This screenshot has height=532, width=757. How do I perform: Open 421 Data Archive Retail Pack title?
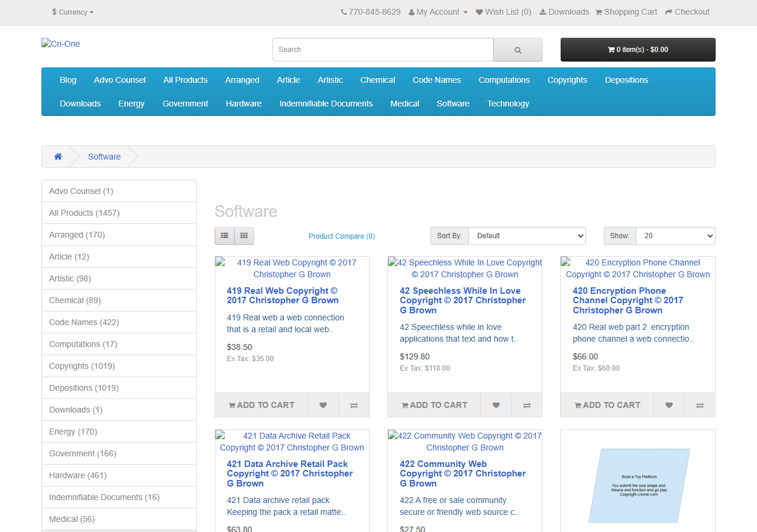tap(290, 473)
